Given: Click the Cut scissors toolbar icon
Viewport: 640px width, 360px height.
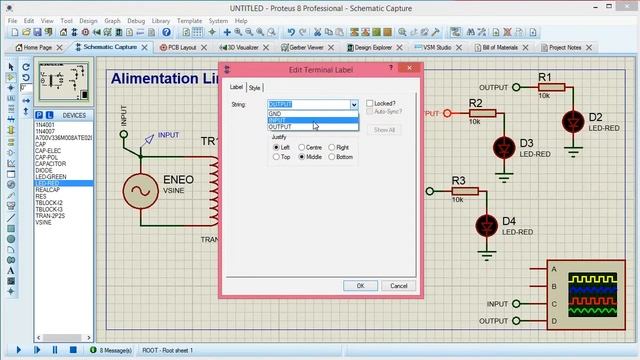Looking at the screenshot, I should [x=317, y=32].
